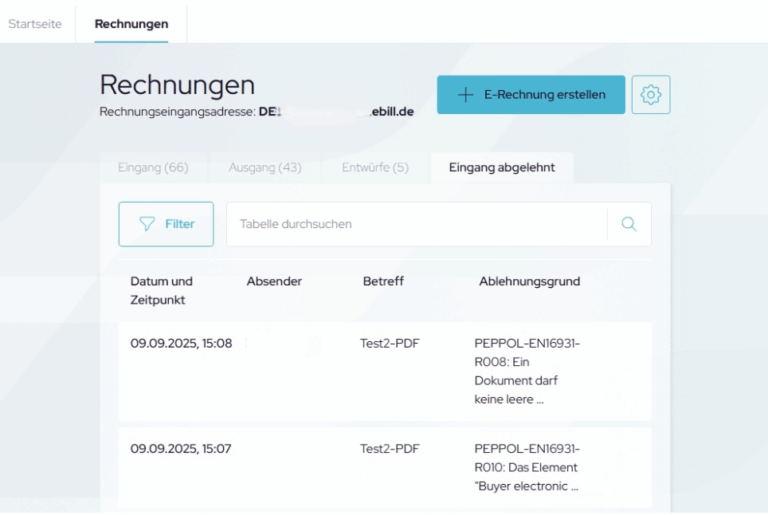Go to the Startseite tab

[x=37, y=23]
